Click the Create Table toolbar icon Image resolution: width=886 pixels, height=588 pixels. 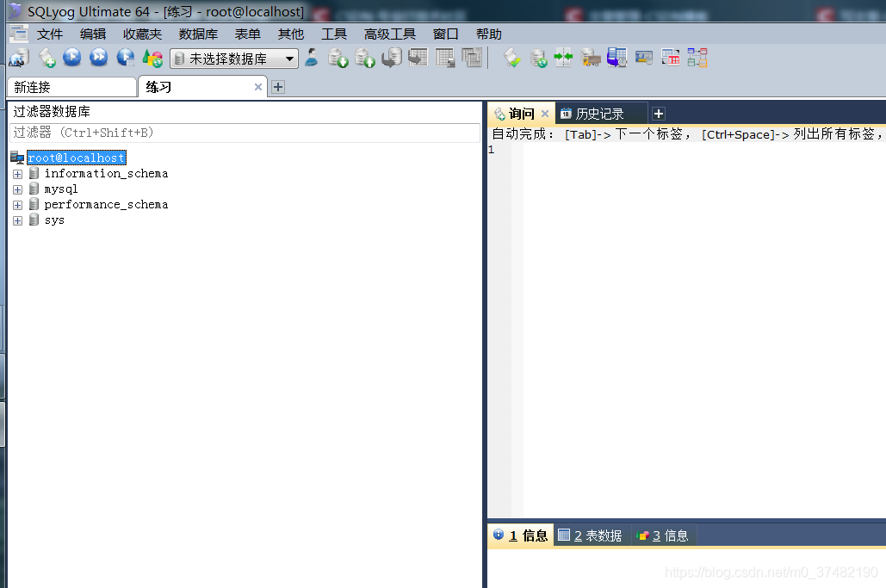(418, 58)
